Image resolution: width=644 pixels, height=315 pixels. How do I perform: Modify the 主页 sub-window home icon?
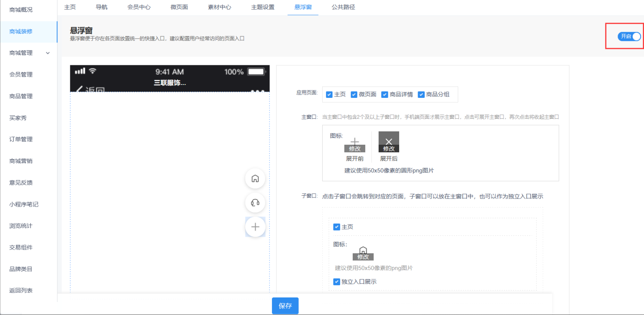[363, 257]
